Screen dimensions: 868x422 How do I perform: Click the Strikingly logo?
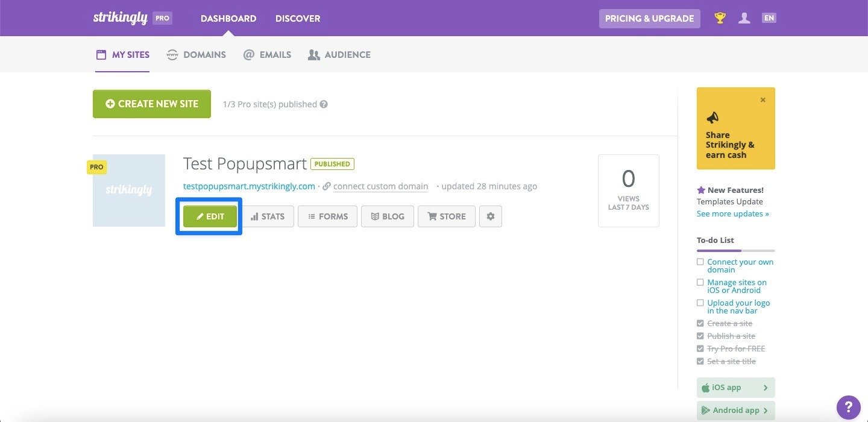tap(121, 18)
